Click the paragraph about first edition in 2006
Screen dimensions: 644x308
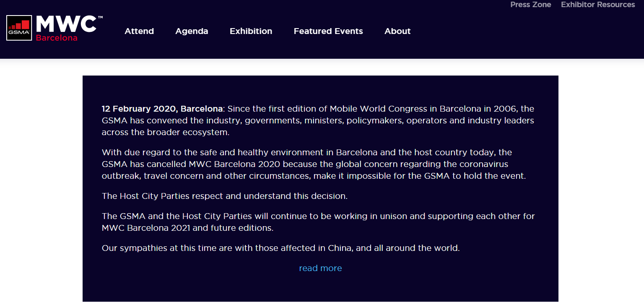(x=318, y=120)
